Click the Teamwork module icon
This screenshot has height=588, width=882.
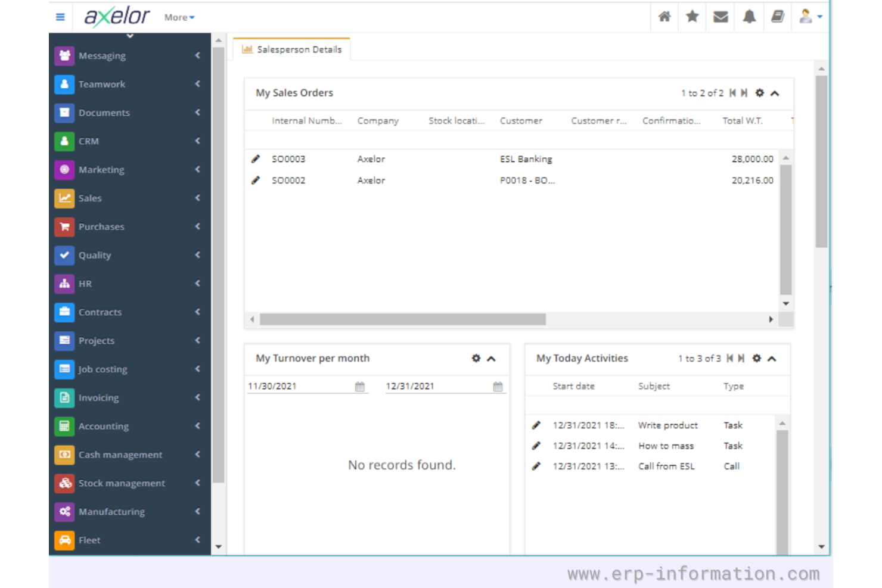click(64, 84)
